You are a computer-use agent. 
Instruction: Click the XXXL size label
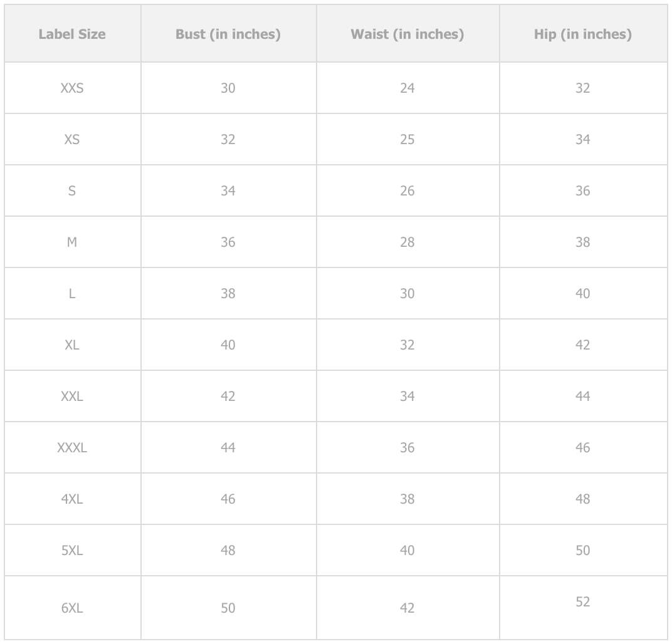[72, 448]
